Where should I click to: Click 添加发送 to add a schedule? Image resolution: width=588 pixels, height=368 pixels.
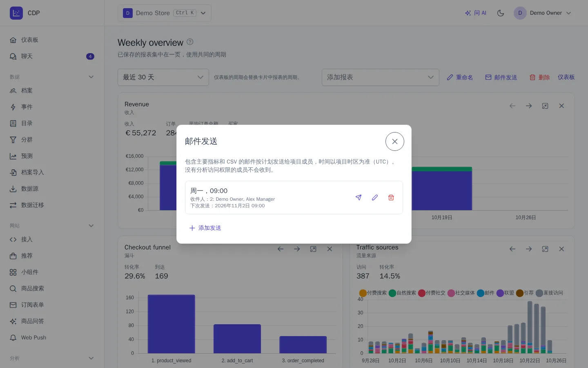(x=205, y=228)
